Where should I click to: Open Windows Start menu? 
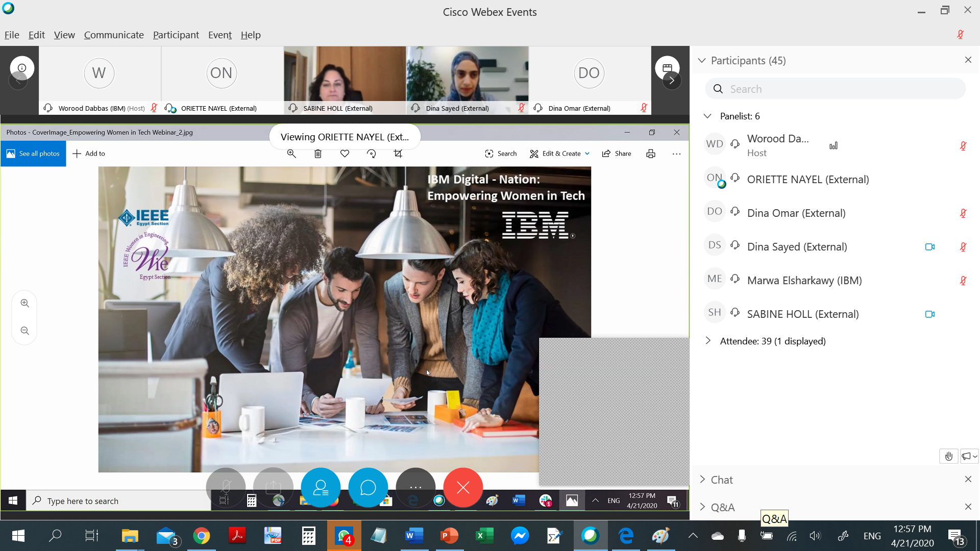(x=18, y=536)
